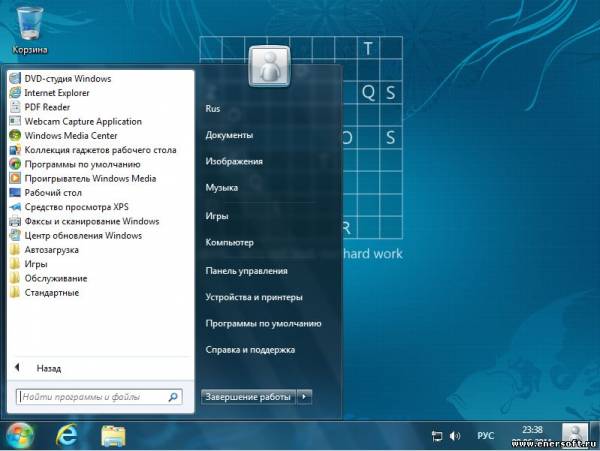Click the PDF Reader icon
This screenshot has width=600, height=451.
pyautogui.click(x=15, y=107)
